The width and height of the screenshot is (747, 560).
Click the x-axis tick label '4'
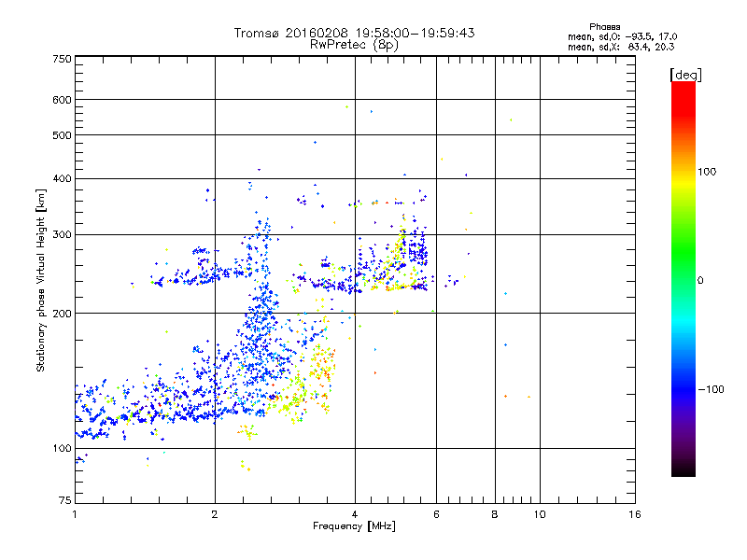pyautogui.click(x=355, y=514)
